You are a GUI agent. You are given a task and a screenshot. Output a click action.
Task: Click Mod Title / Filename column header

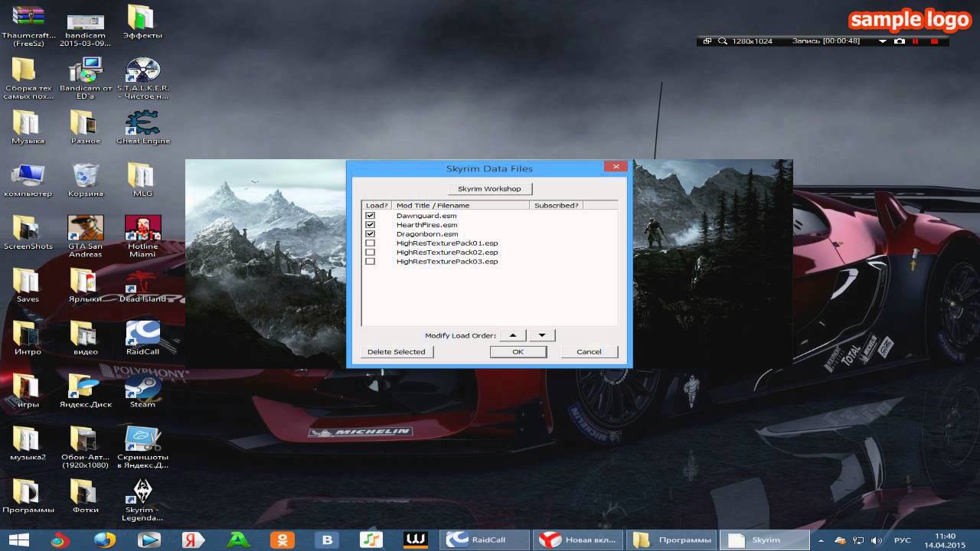click(460, 205)
